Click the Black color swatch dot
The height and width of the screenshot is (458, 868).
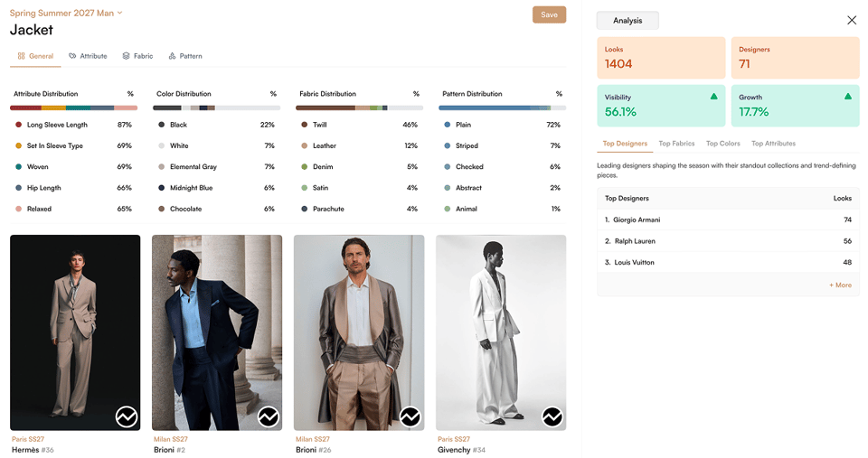point(162,125)
